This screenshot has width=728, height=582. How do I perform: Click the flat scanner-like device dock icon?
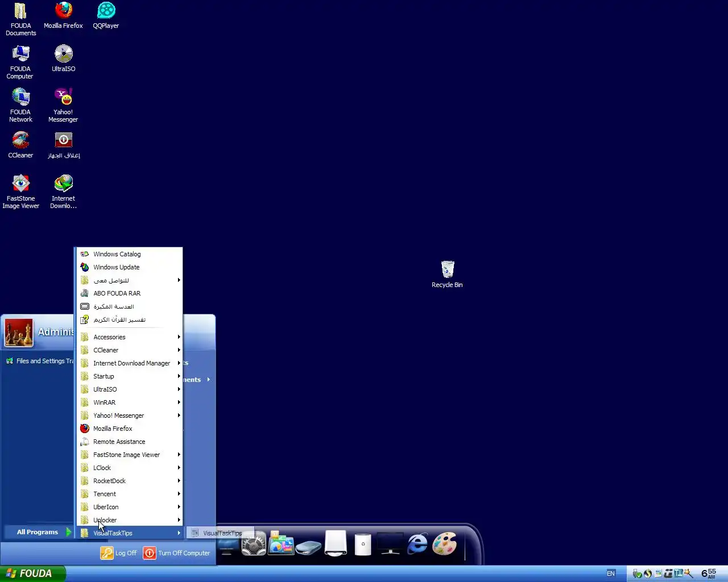308,548
